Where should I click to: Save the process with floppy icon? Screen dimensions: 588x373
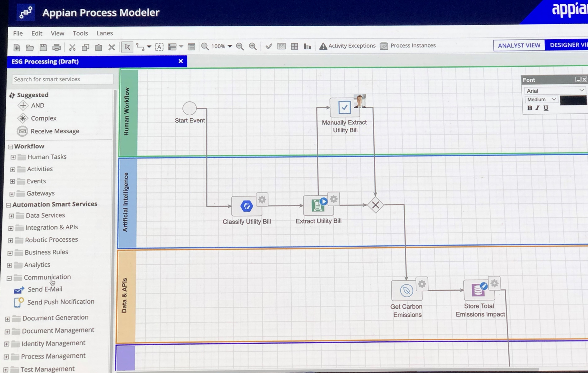pos(43,47)
